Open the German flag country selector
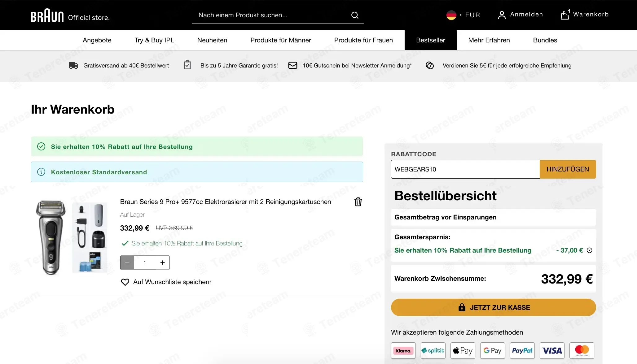The image size is (637, 364). coord(451,15)
